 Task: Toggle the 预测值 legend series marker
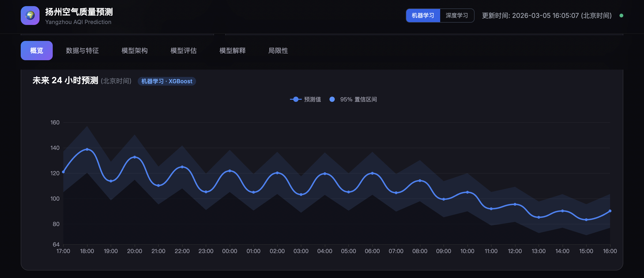[296, 99]
